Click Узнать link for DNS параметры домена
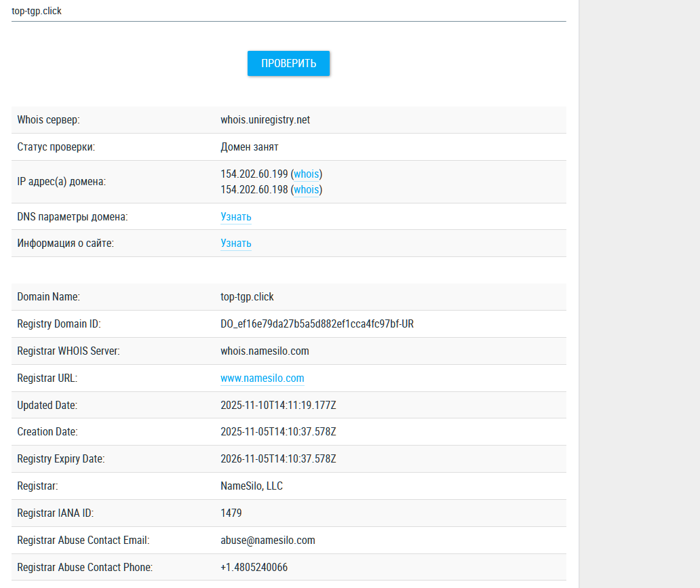Screen dimensions: 700x588 pyautogui.click(x=235, y=217)
